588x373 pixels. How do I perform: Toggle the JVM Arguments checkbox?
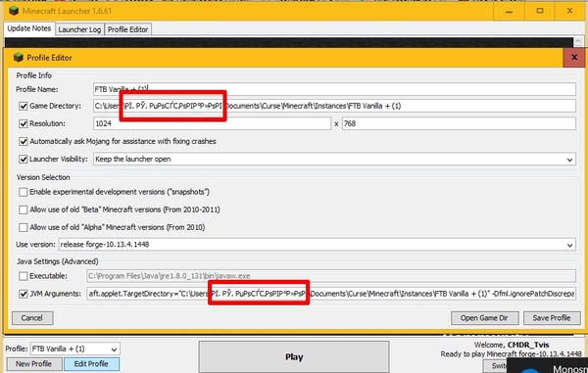24,294
